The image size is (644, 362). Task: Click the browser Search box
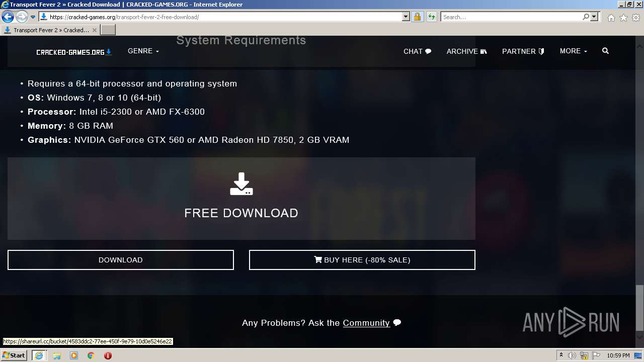511,17
